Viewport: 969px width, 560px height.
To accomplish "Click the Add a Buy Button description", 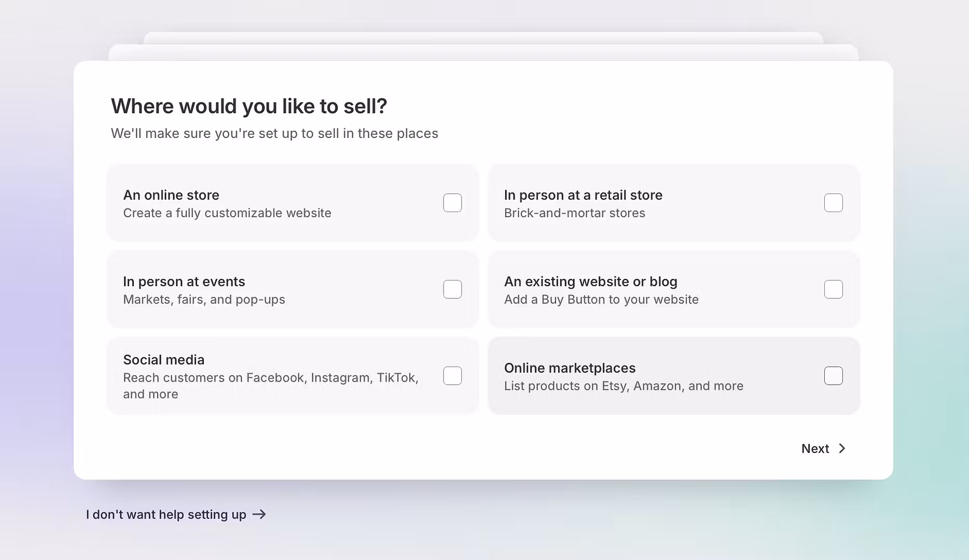I will (x=601, y=300).
